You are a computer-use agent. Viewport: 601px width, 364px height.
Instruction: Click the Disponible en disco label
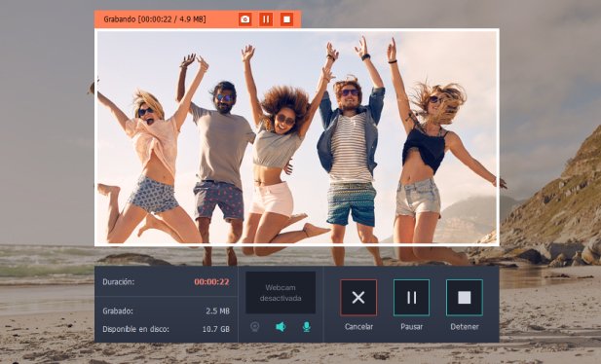[135, 329]
